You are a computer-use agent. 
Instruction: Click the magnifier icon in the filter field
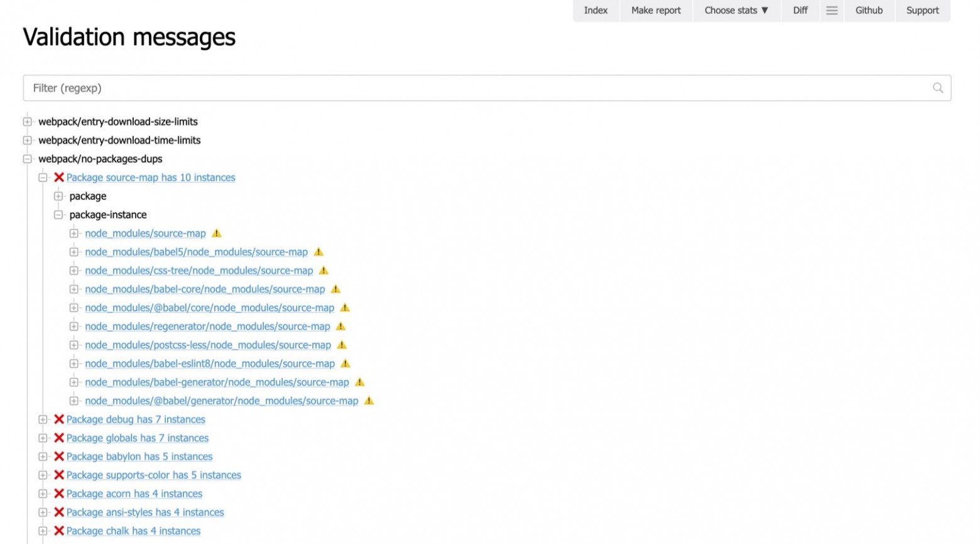click(938, 88)
